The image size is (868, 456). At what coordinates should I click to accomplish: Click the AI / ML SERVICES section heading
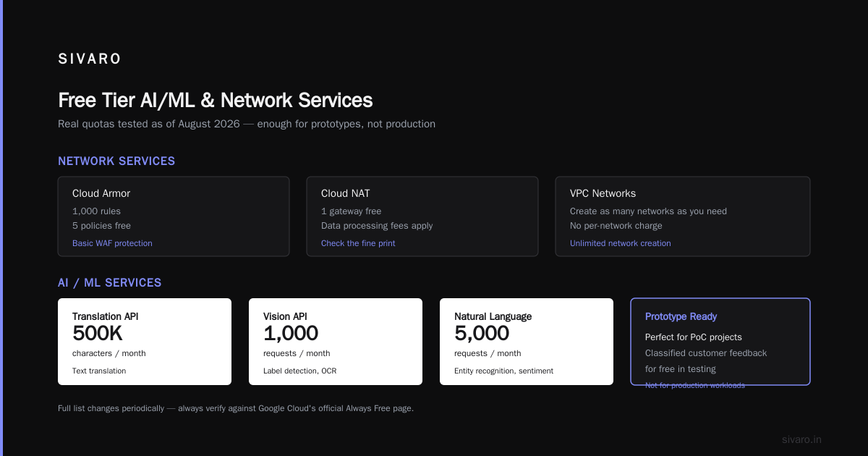(x=110, y=282)
